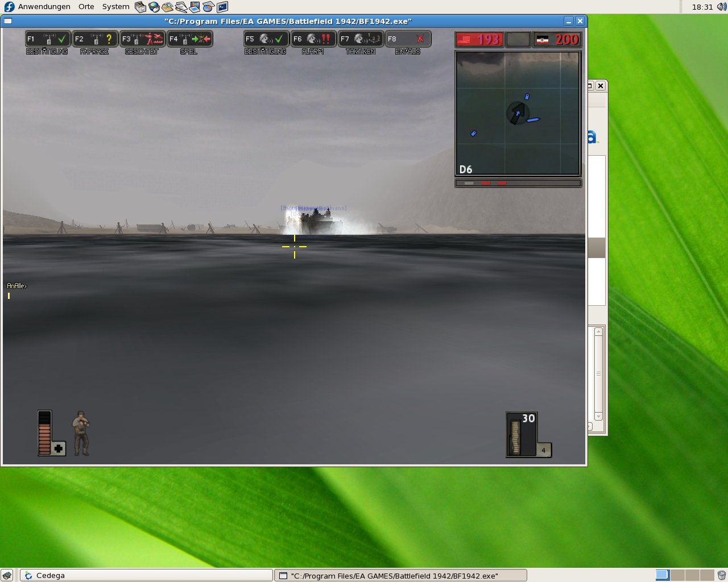The image size is (728, 582).
Task: Click the player arrow on the minimap
Action: coord(517,114)
